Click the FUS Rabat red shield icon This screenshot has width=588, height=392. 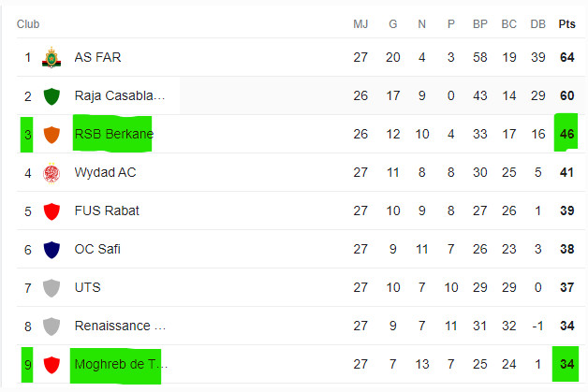51,211
